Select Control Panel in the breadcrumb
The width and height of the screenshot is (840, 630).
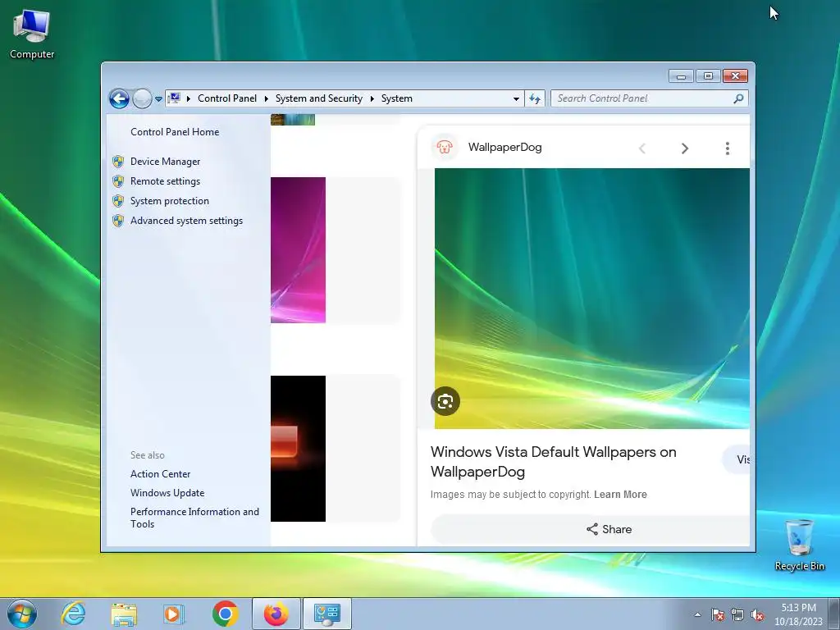pyautogui.click(x=227, y=98)
